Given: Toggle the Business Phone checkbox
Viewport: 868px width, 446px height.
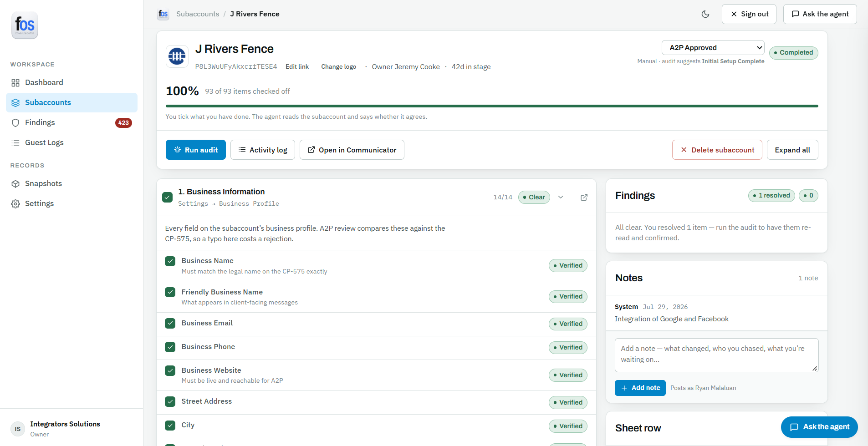Looking at the screenshot, I should coord(170,347).
